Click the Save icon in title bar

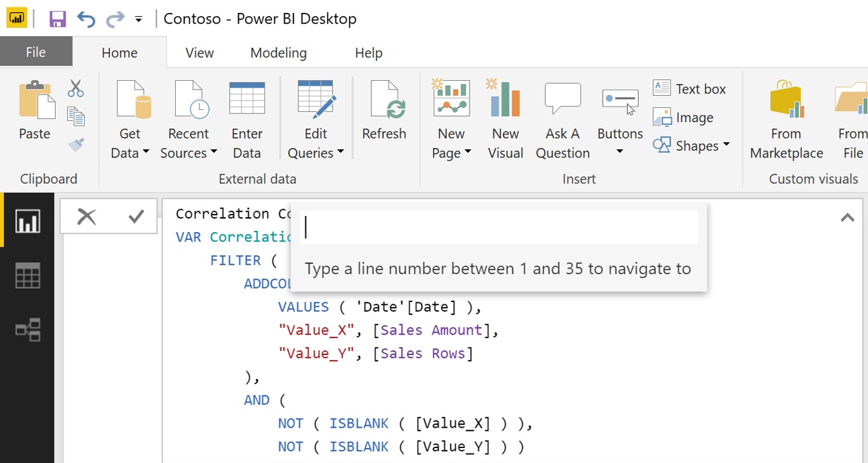(x=58, y=18)
